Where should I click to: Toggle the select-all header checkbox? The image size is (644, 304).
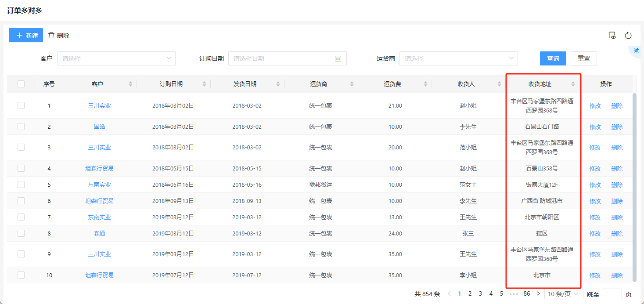(21, 84)
